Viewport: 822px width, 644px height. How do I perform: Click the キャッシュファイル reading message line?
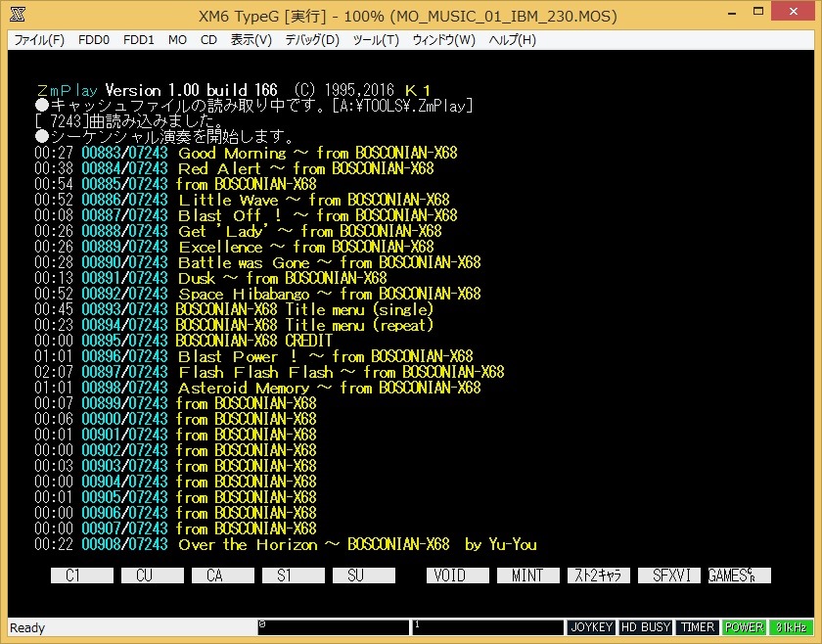point(253,106)
